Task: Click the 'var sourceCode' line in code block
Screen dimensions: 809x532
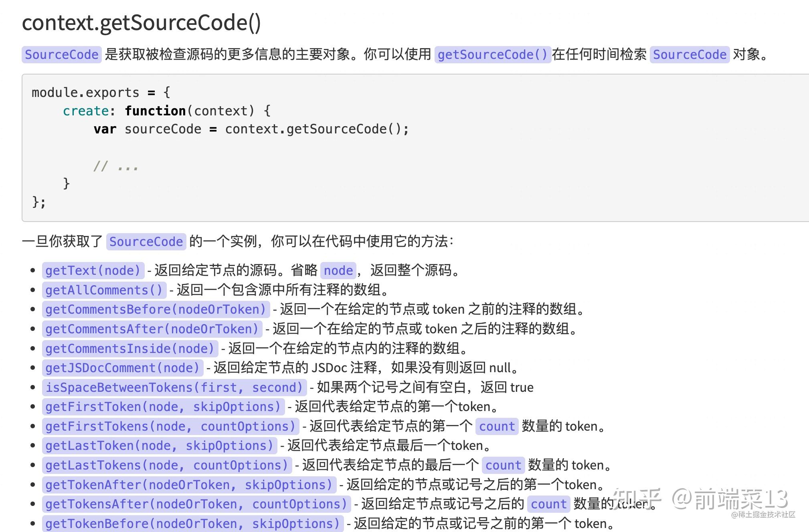Action: (251, 129)
